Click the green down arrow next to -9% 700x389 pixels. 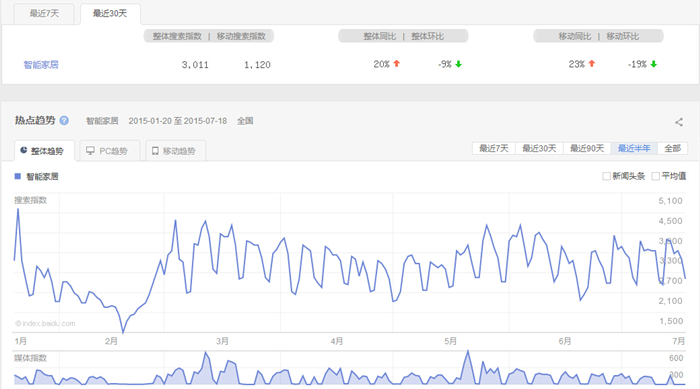458,64
